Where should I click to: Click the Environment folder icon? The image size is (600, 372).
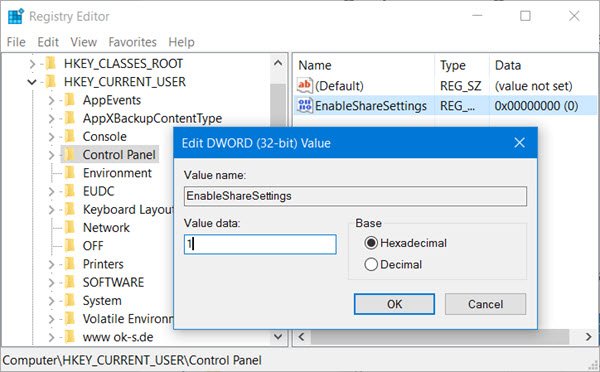70,173
